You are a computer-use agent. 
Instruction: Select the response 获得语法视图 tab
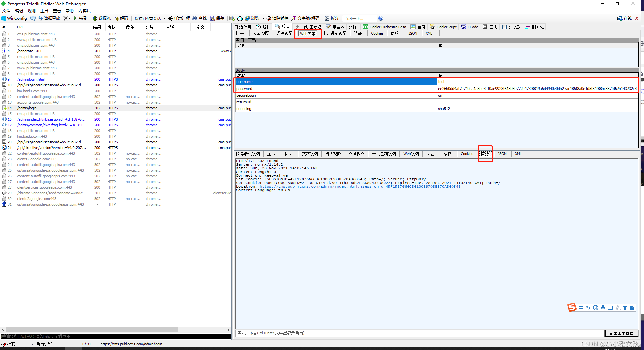click(248, 154)
